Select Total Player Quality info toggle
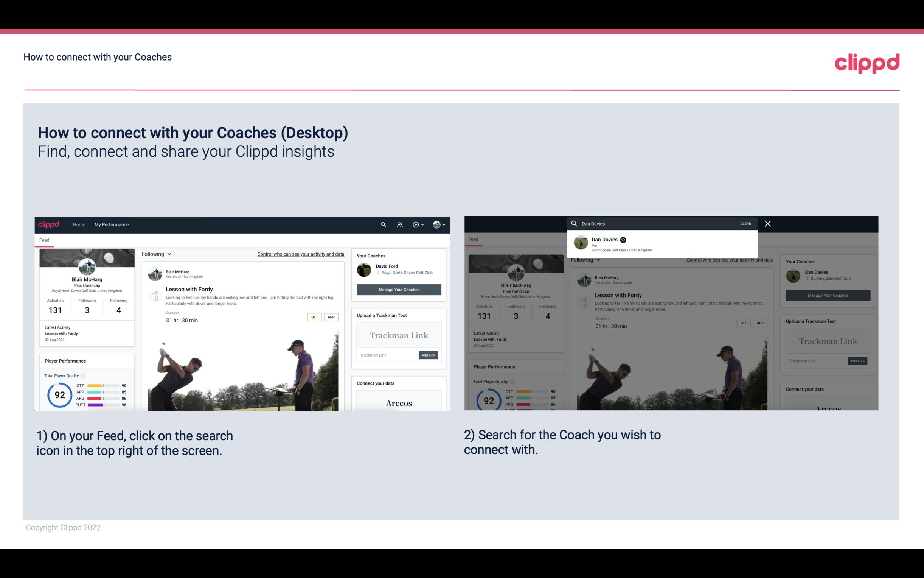Screen dimensions: 924x578 coord(84,374)
